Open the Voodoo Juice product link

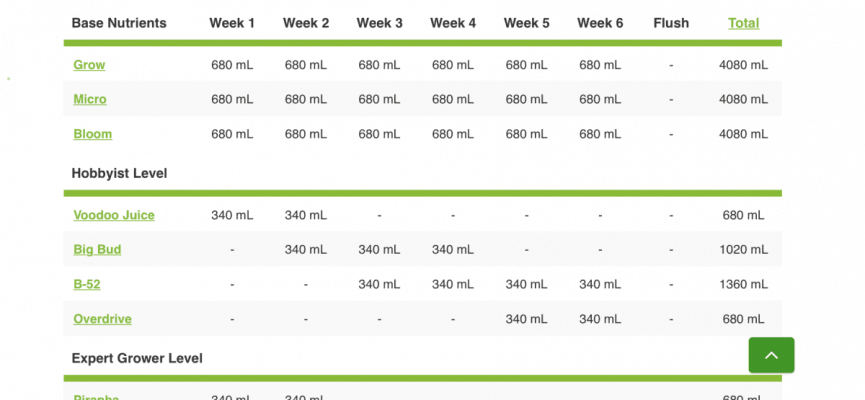click(114, 215)
